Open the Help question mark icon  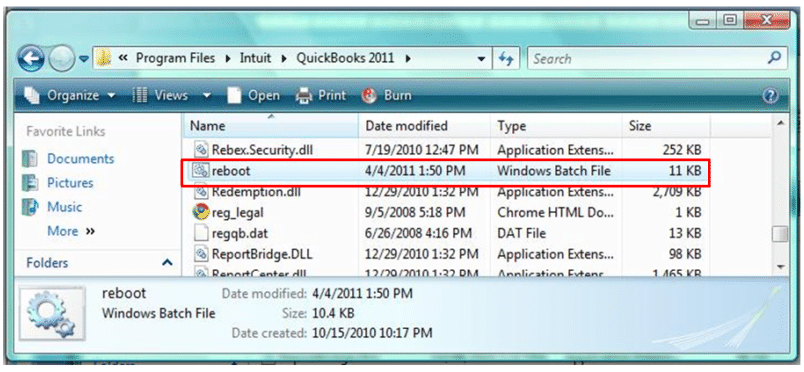coord(771,96)
